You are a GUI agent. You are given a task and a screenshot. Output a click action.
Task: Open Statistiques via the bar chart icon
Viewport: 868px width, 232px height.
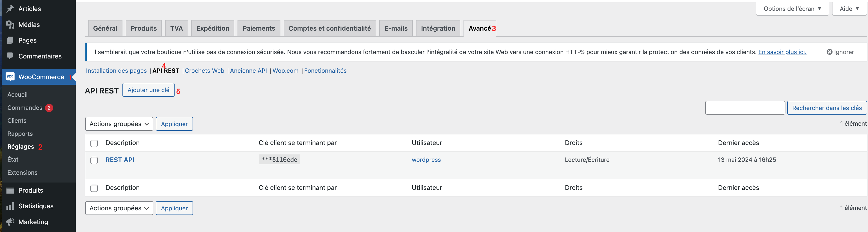pyautogui.click(x=10, y=206)
